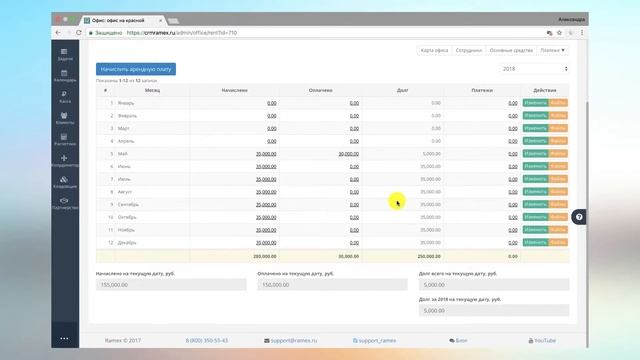Click the Долг column header

(402, 90)
